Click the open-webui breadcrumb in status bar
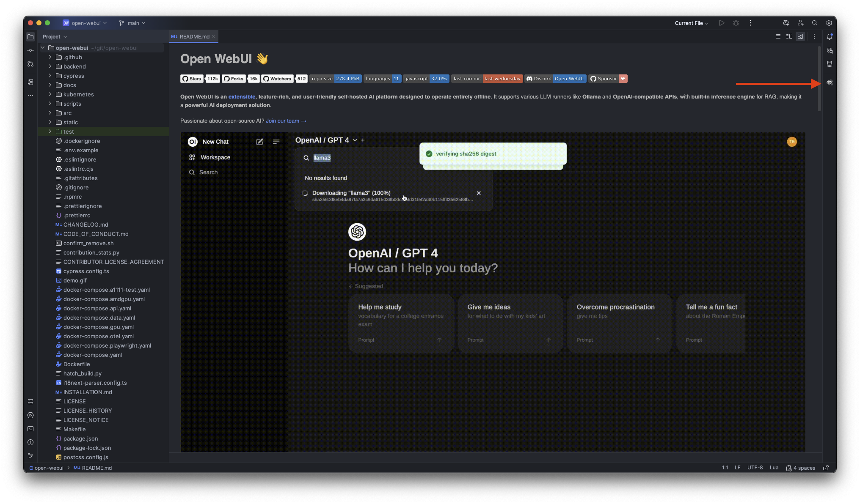 (x=47, y=468)
